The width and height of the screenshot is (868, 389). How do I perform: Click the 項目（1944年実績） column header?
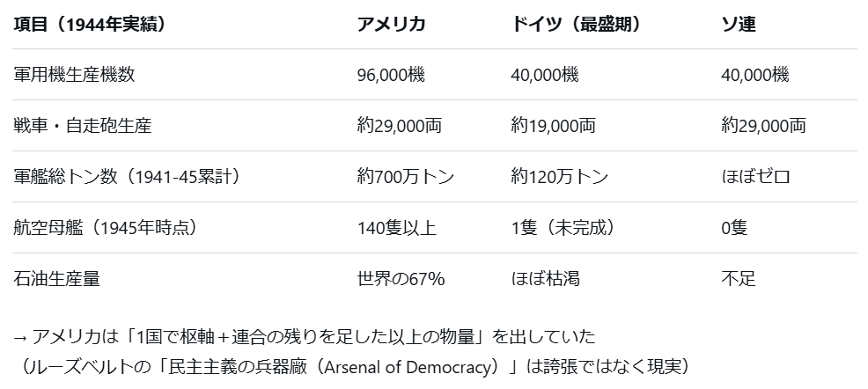89,24
